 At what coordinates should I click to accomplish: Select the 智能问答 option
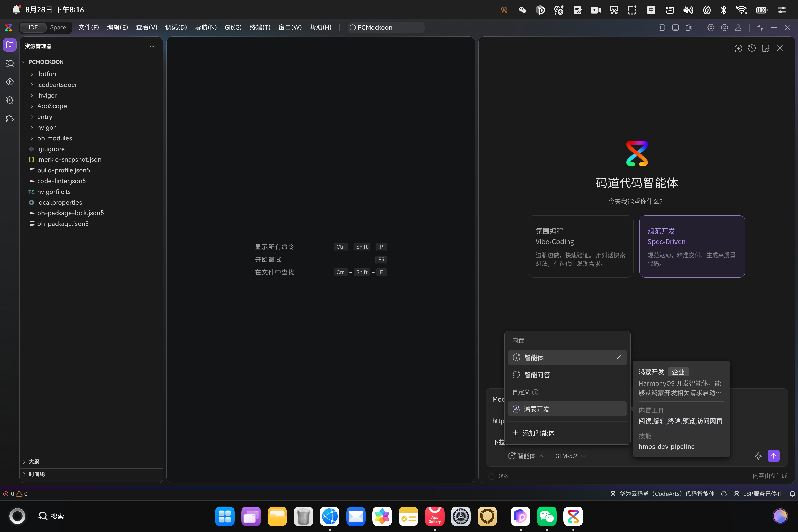pyautogui.click(x=567, y=374)
